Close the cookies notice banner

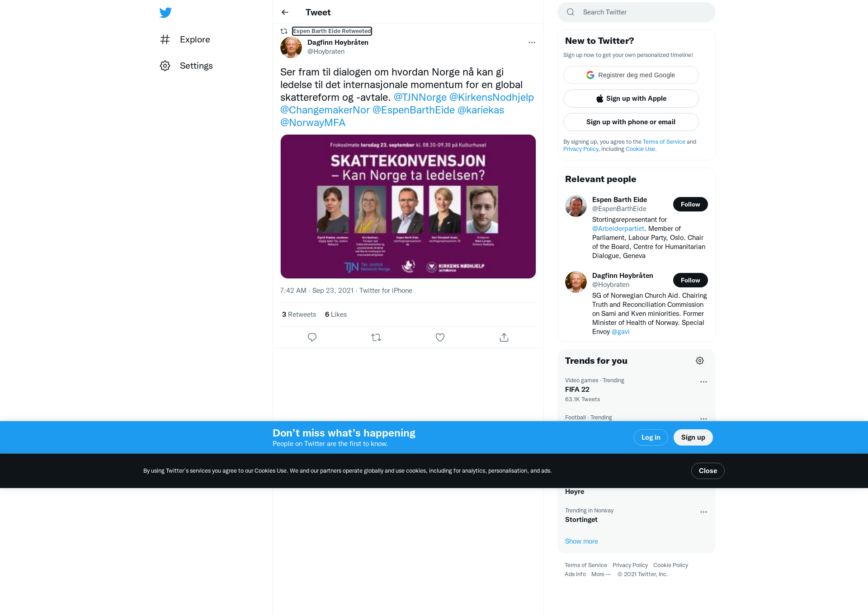(708, 471)
